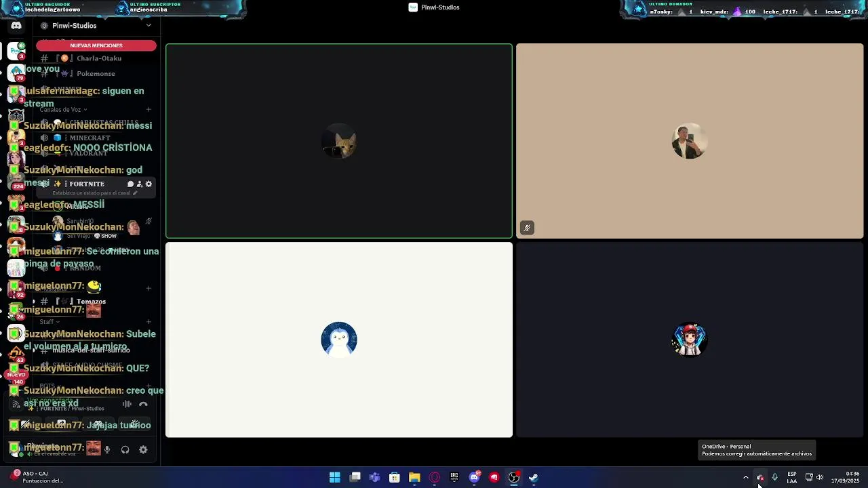Join the VALORANT voice channel
The width and height of the screenshot is (868, 488).
pyautogui.click(x=96, y=153)
